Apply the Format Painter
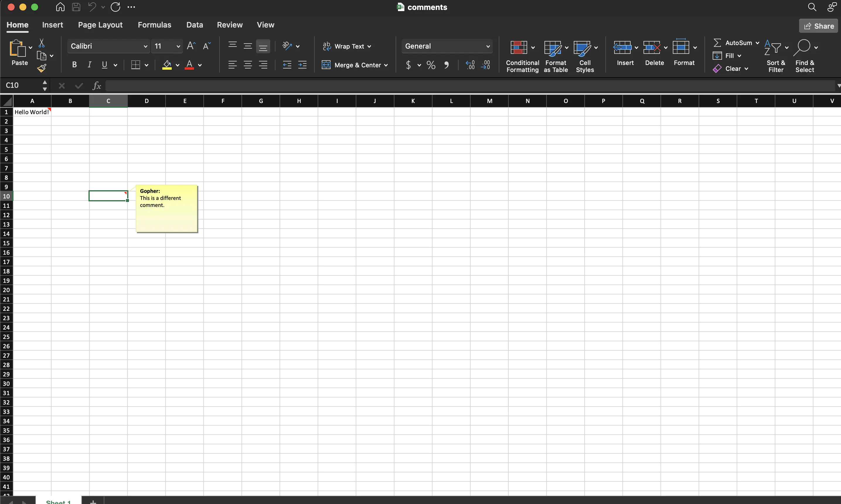841x504 pixels. tap(42, 68)
